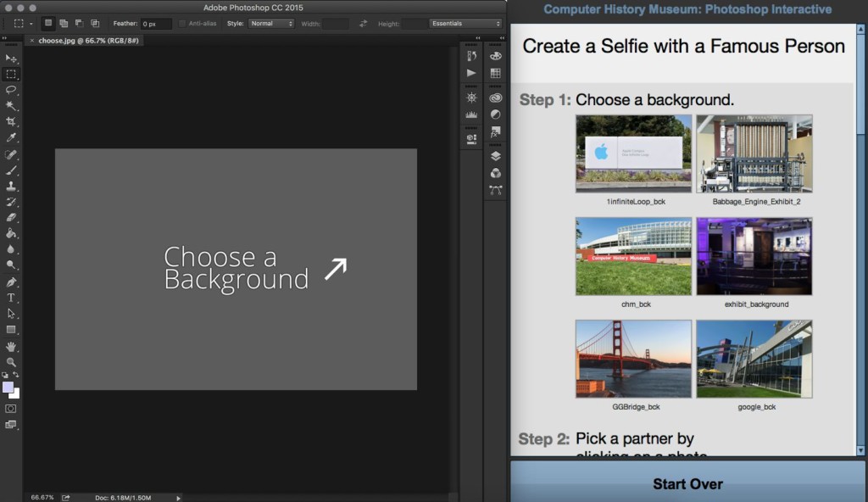868x502 pixels.
Task: Choose the Babbage_Engine_Exhibit_2 background thumbnail
Action: 754,154
